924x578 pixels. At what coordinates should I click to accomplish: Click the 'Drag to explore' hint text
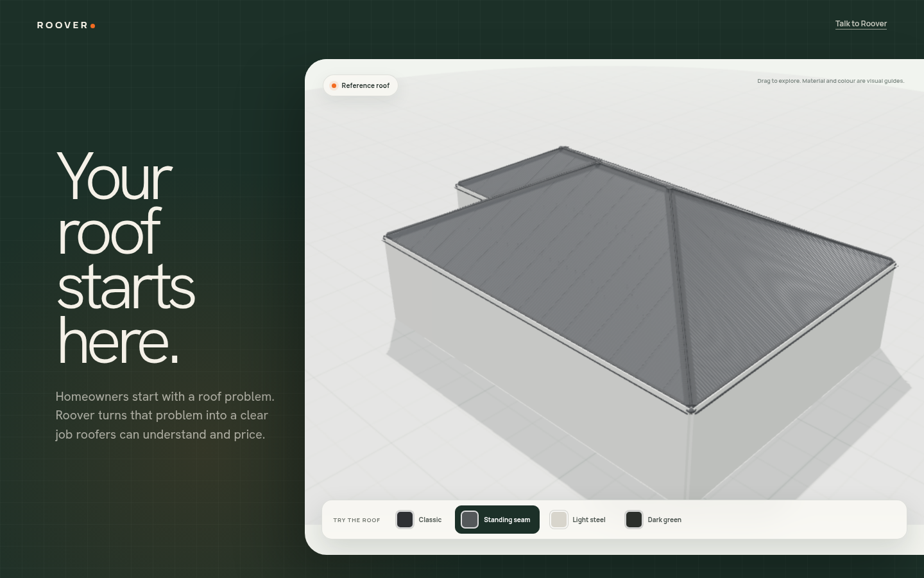click(x=830, y=81)
